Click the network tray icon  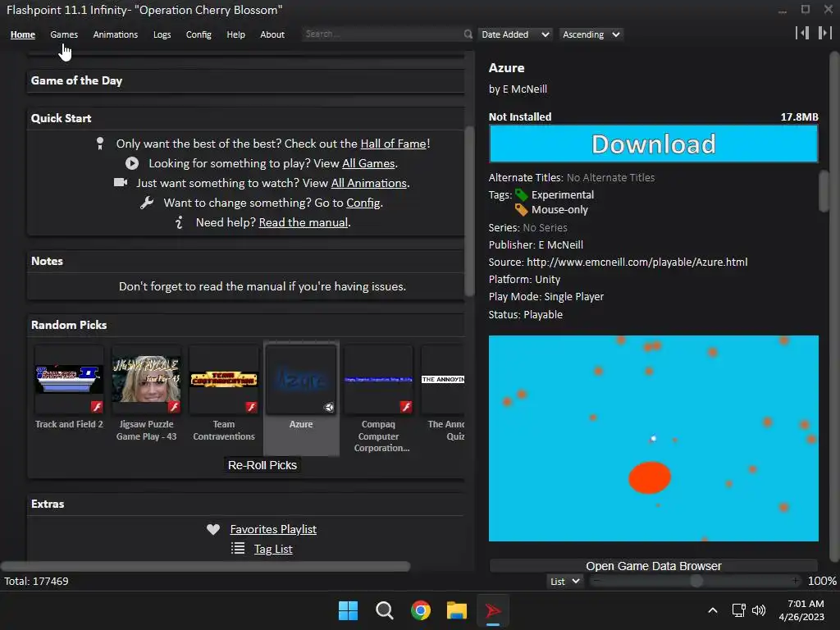(x=739, y=610)
